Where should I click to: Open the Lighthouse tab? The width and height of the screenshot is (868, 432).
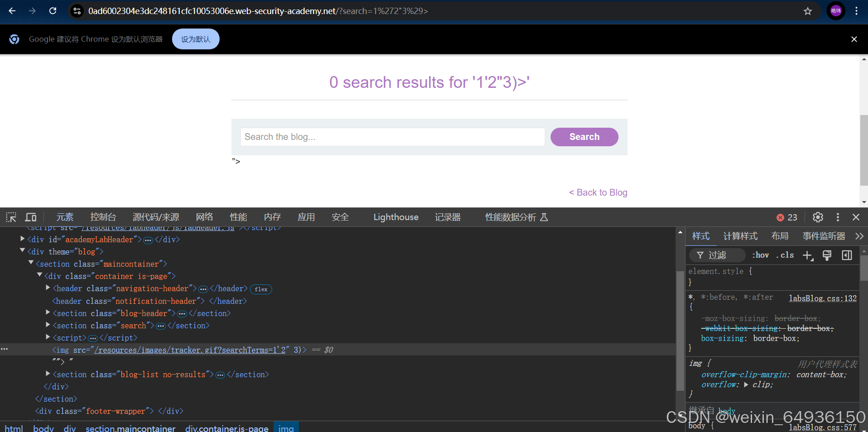[x=396, y=217]
